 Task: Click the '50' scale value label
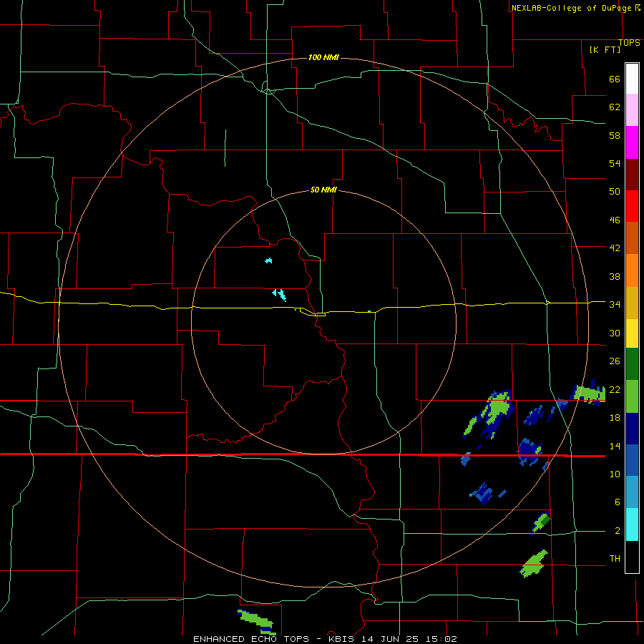click(615, 191)
